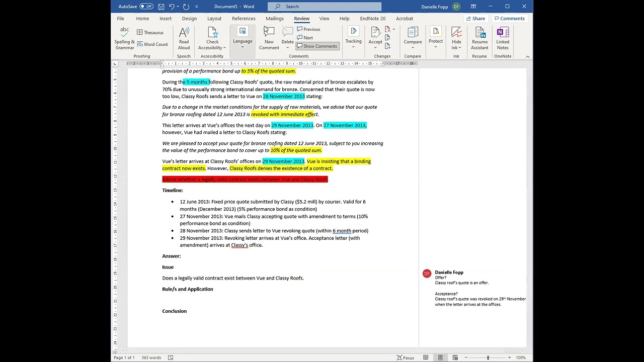Switch to the Insert tab
Screen dimensions: 644x362
click(166, 19)
